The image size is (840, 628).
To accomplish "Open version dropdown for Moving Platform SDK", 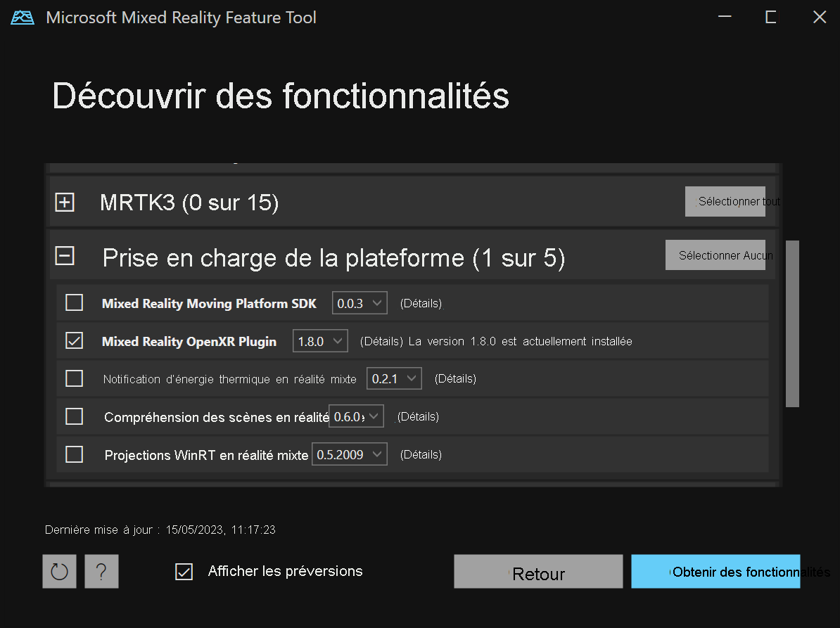I will tap(359, 302).
